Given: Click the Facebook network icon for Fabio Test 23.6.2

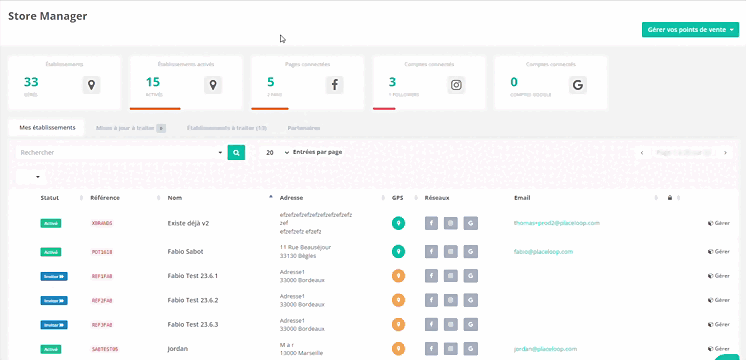Looking at the screenshot, I should pos(431,300).
